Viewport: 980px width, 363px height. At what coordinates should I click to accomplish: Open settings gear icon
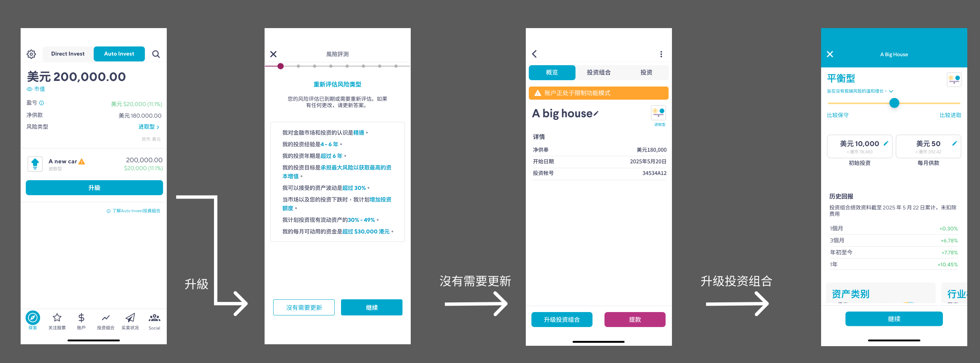pos(31,54)
